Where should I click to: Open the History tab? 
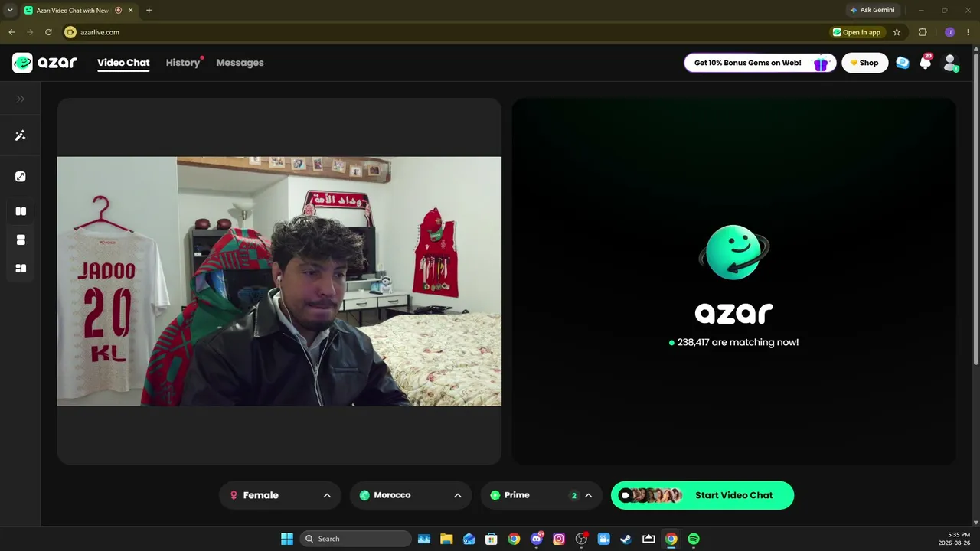[183, 63]
